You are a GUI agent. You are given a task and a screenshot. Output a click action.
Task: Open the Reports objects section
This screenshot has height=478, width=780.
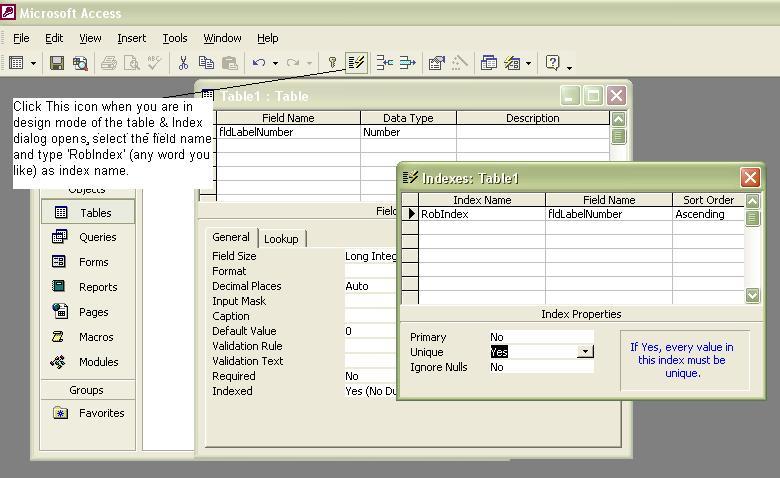click(98, 287)
